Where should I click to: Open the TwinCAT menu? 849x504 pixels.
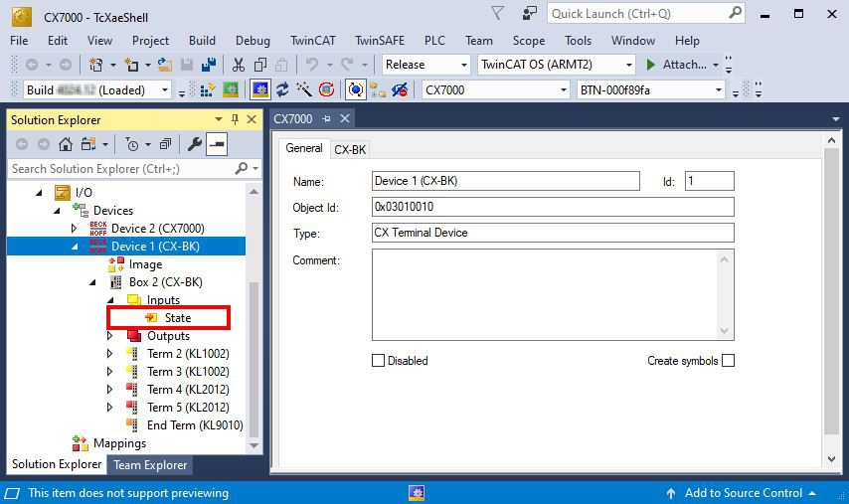tap(312, 41)
